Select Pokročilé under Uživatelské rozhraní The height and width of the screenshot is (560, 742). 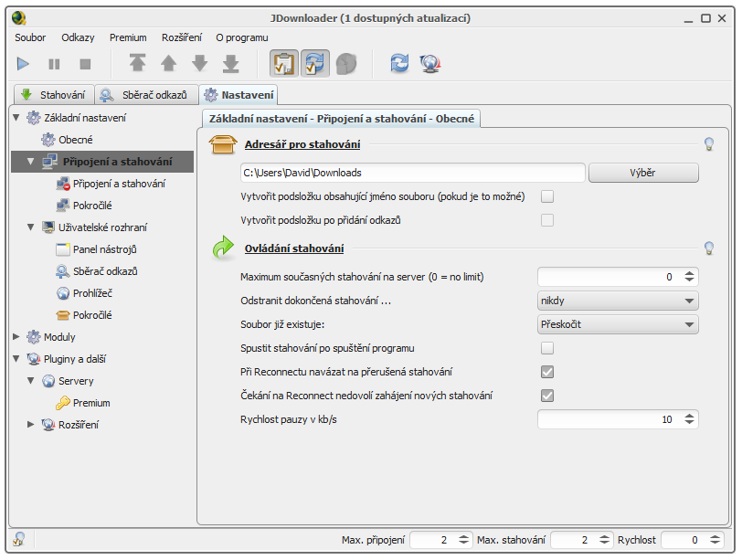84,315
